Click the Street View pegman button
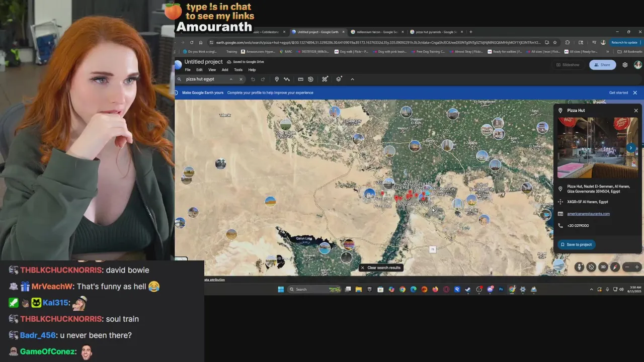 point(579,267)
